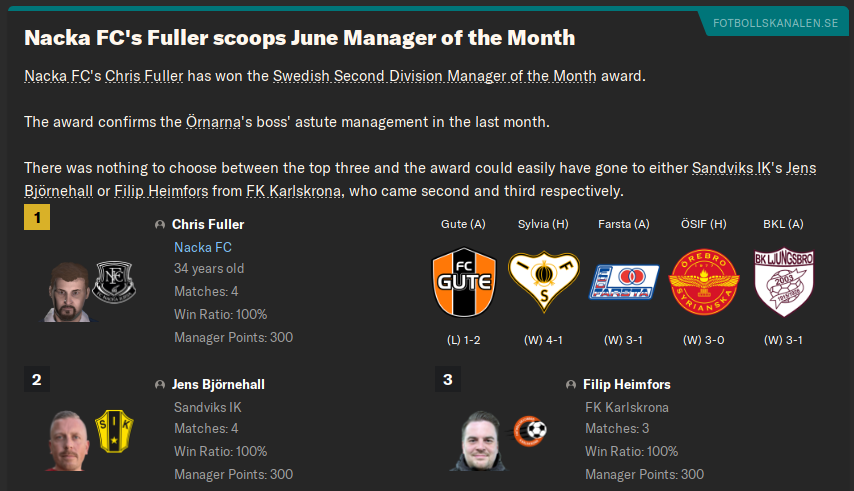Click the FC Gute club badge
The height and width of the screenshot is (491, 854).
click(x=463, y=281)
